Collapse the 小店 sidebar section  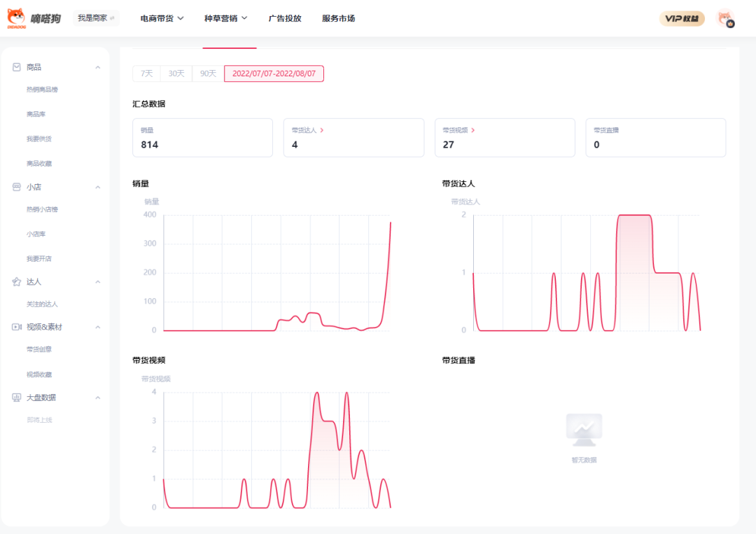[98, 187]
